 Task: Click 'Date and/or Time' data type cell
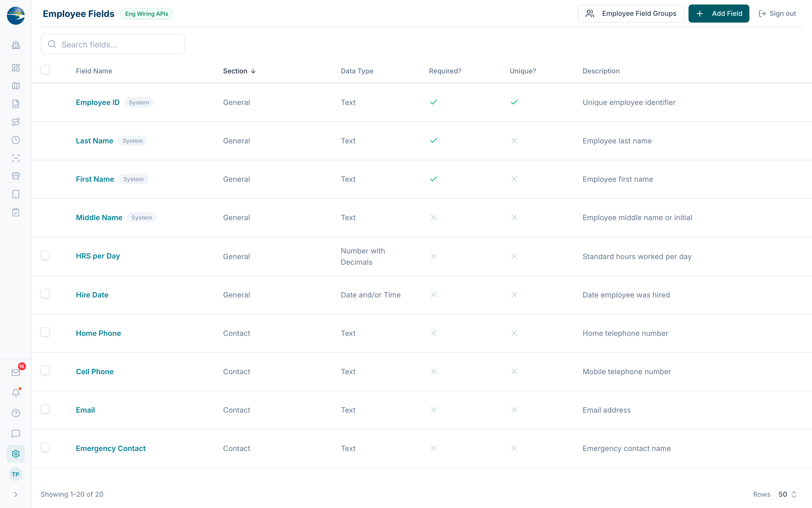click(x=371, y=295)
